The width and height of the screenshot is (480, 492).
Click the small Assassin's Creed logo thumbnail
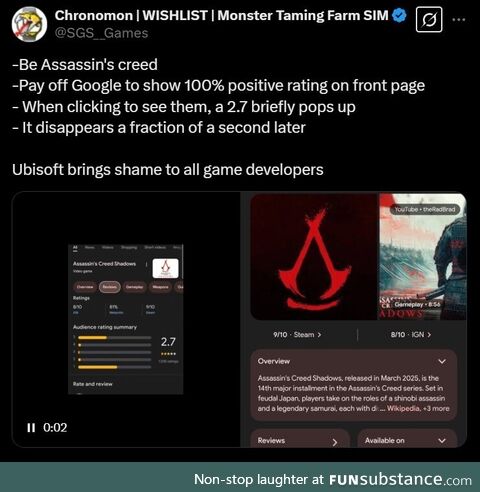165,268
